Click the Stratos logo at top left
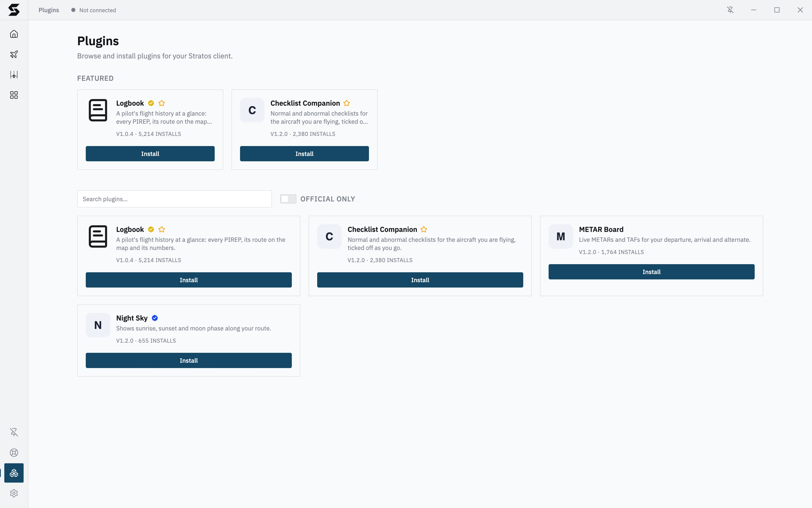Screen dimensions: 812x508 pyautogui.click(x=14, y=10)
